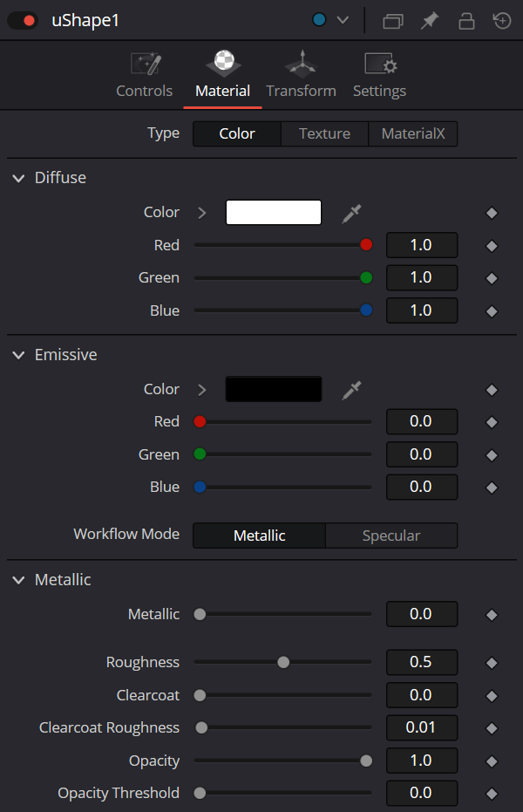The image size is (523, 812).
Task: Click the Clearcoat Roughness 0.01 field
Action: [422, 727]
